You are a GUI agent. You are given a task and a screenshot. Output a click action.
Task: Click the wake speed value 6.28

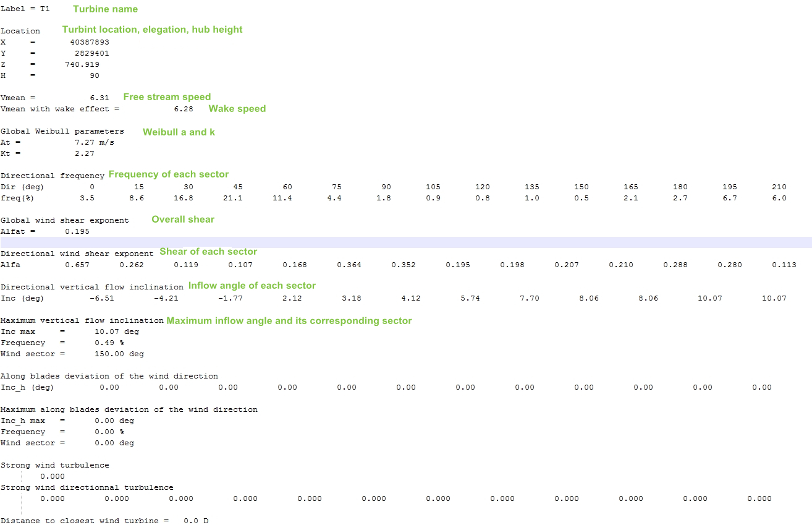[x=184, y=109]
